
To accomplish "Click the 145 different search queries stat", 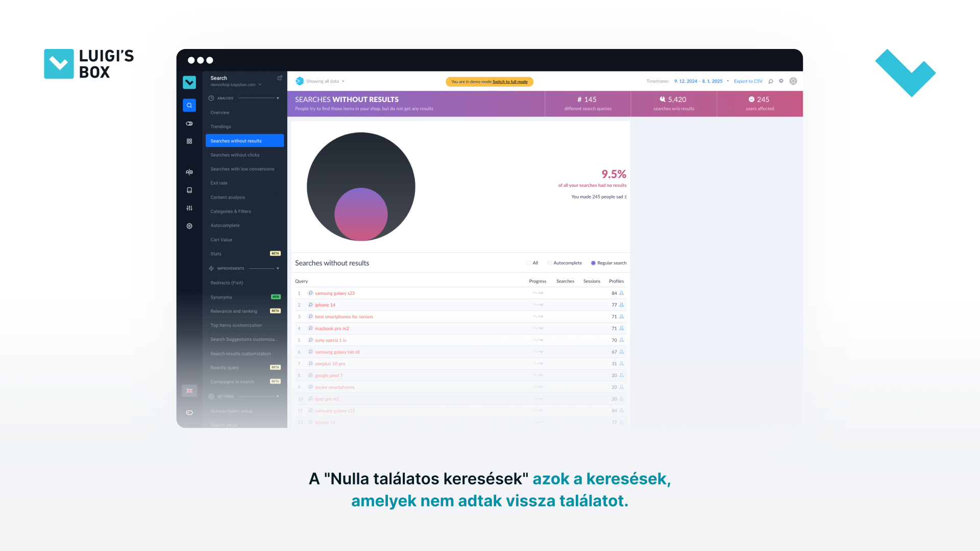I will (587, 104).
